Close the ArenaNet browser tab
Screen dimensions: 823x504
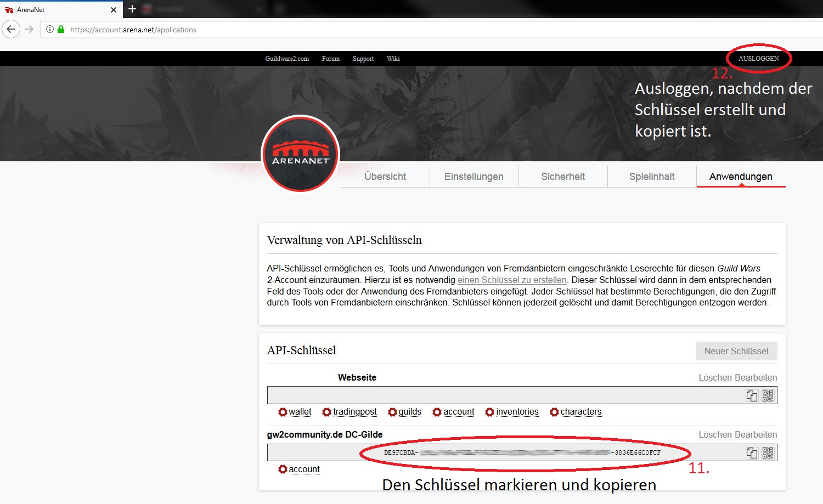coord(114,10)
